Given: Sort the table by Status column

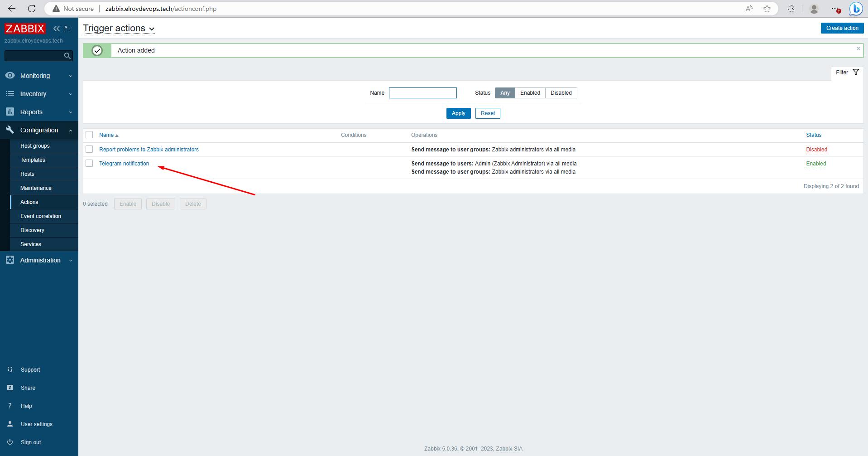Looking at the screenshot, I should click(x=814, y=135).
